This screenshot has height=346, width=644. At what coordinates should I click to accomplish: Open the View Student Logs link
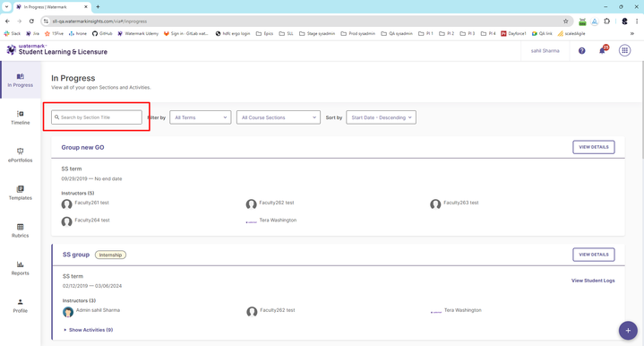tap(593, 281)
